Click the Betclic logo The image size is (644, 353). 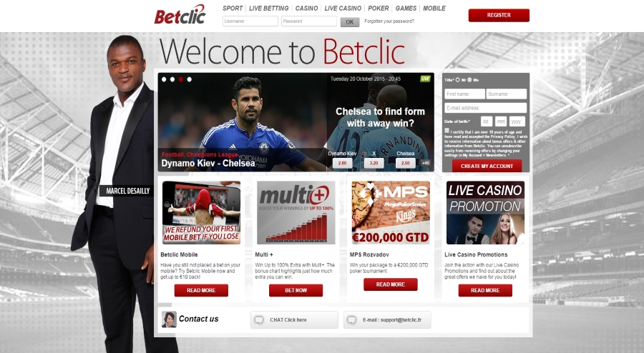pos(180,15)
